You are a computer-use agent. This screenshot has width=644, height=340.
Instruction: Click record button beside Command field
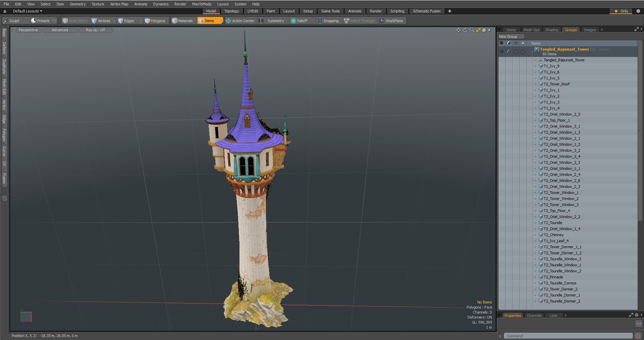tap(638, 336)
